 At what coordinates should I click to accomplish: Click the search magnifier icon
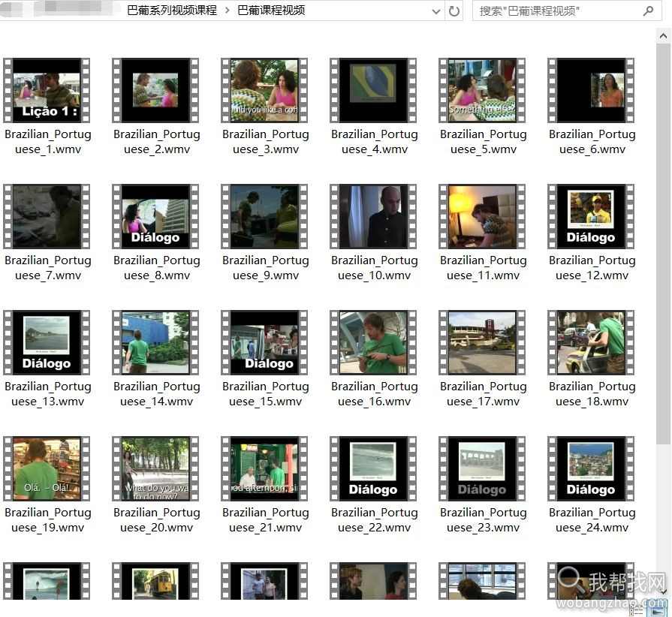(648, 11)
